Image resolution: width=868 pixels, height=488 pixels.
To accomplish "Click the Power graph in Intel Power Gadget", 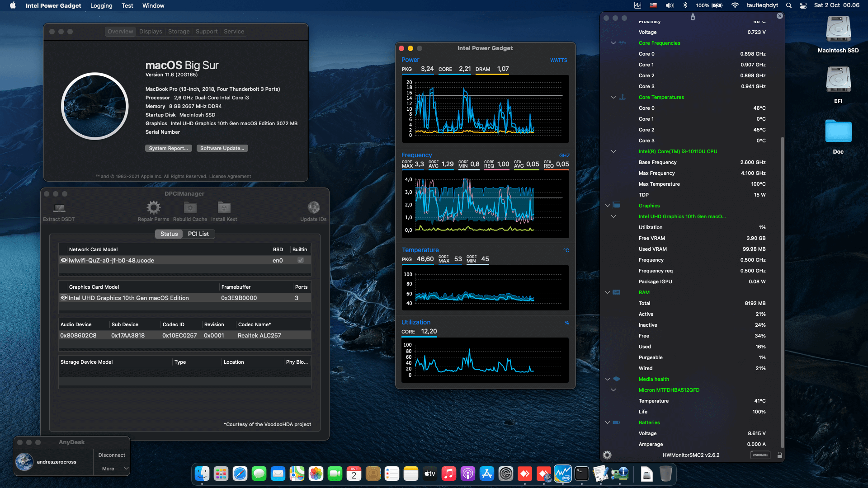I will pos(485,109).
